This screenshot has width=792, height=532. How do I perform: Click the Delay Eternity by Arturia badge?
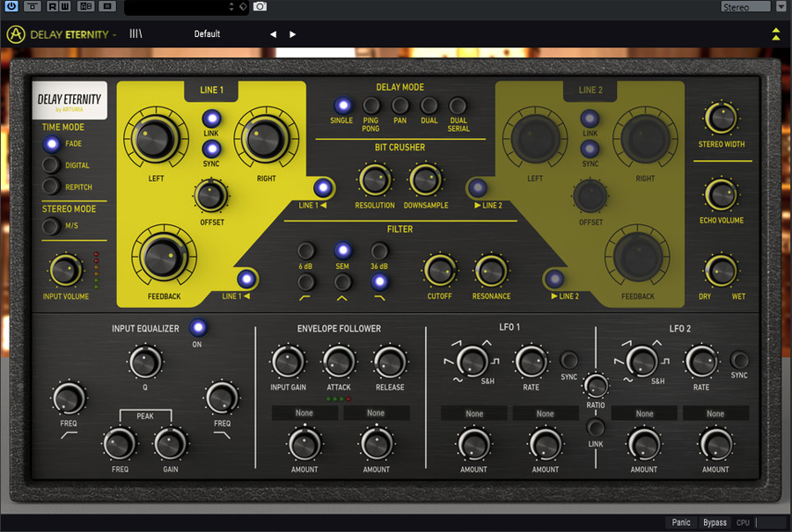(70, 100)
